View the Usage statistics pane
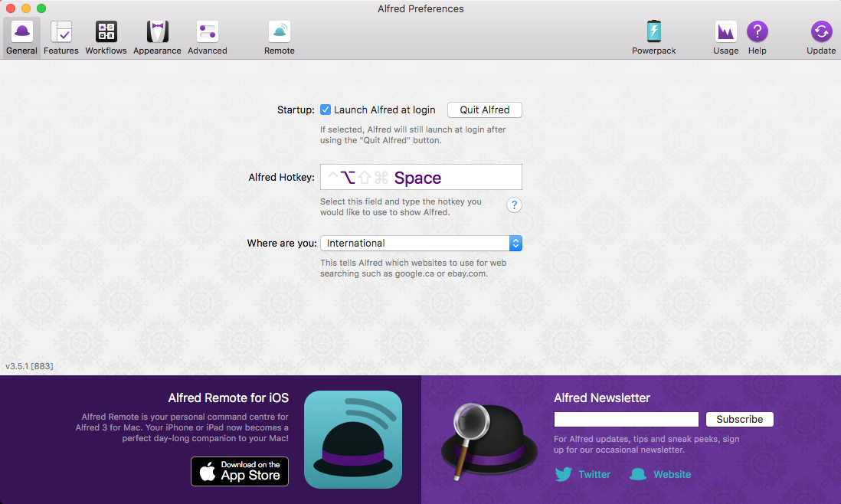841x504 pixels. coord(725,37)
